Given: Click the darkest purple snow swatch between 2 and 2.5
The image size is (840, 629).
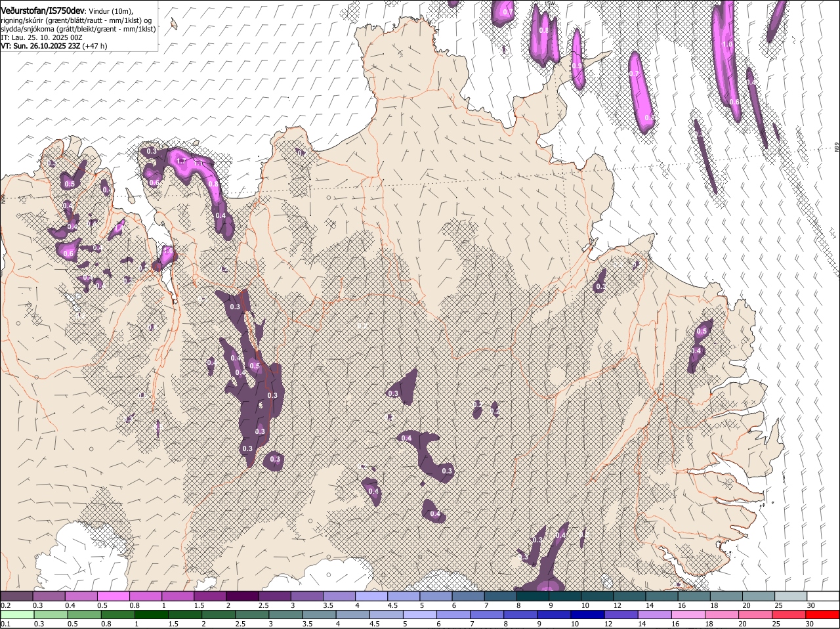Looking at the screenshot, I should tap(242, 596).
